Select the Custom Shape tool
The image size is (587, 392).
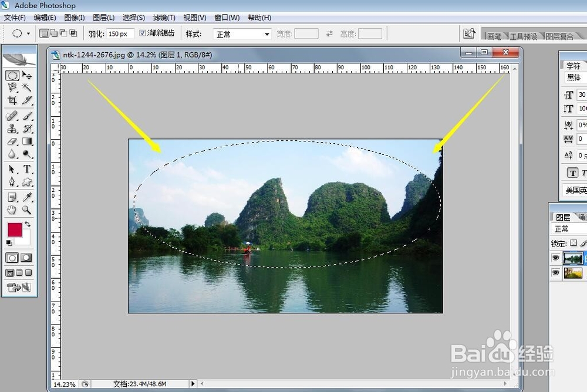[x=26, y=182]
